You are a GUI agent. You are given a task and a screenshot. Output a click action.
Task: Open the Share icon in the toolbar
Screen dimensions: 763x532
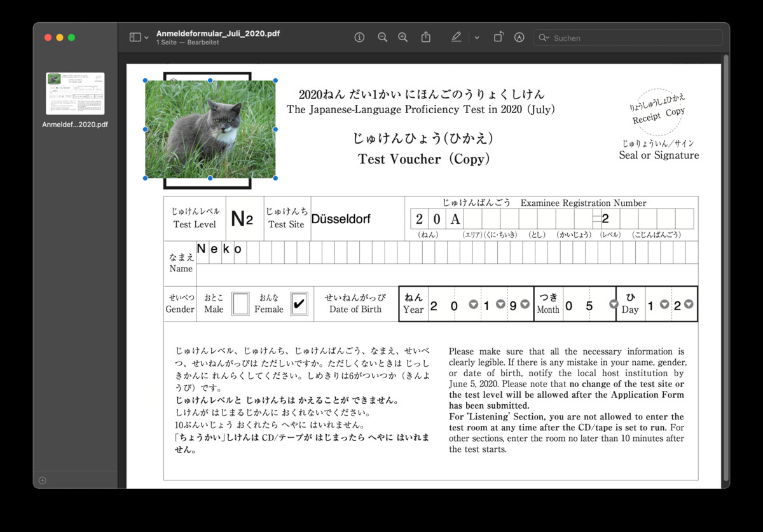[x=425, y=37]
